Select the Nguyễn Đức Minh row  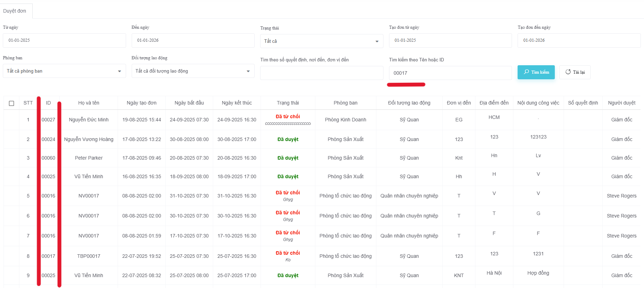(88, 120)
